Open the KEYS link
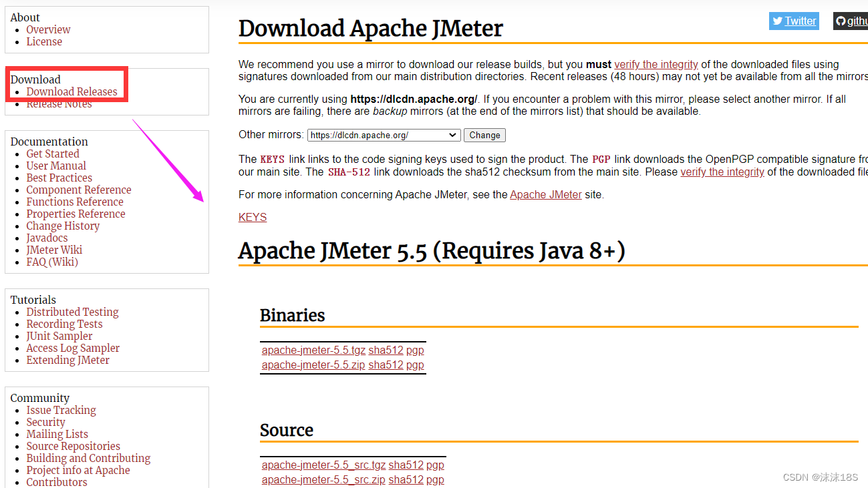The image size is (868, 488). click(253, 218)
